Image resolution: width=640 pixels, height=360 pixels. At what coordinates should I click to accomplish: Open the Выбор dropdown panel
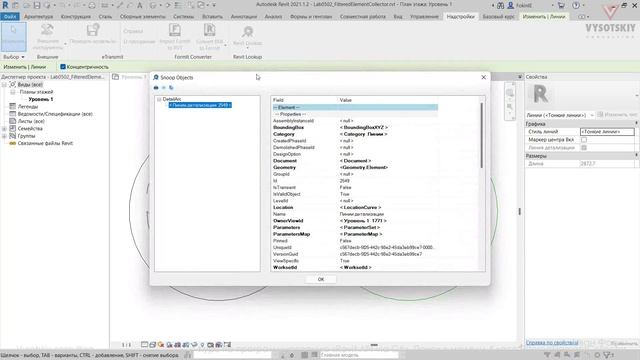pyautogui.click(x=13, y=57)
